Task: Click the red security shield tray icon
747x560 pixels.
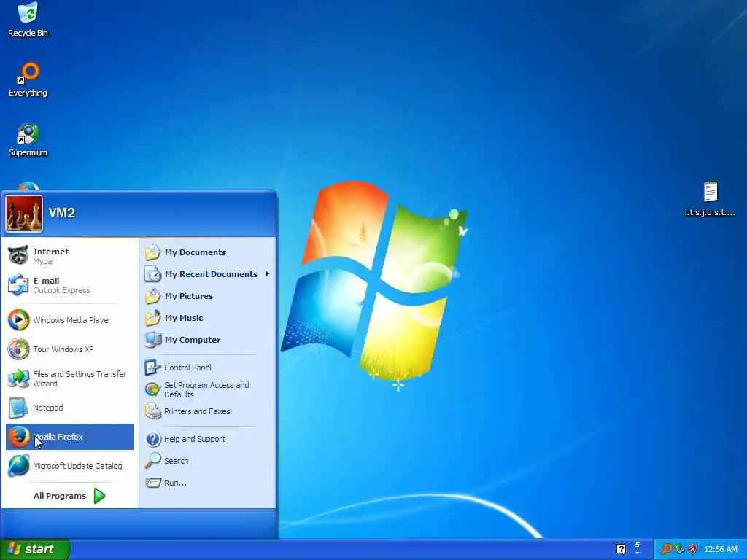Action: [693, 550]
